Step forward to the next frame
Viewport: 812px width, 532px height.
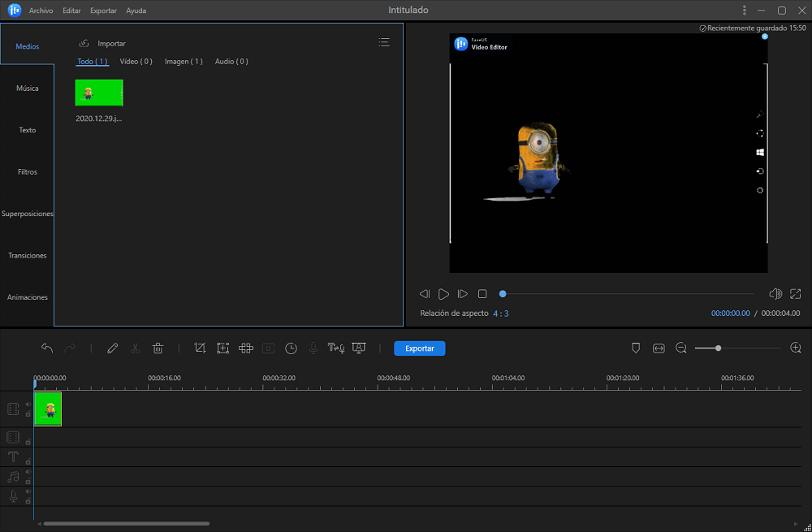tap(463, 294)
